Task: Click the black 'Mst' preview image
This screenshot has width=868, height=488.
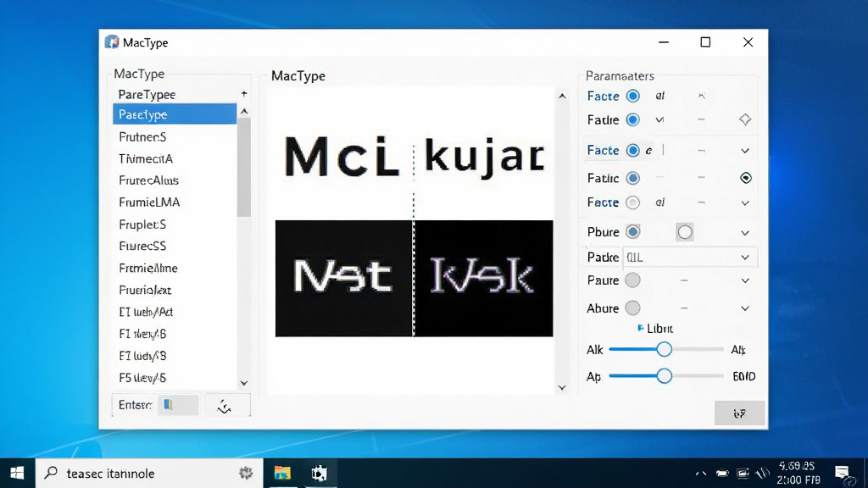Action: [344, 278]
